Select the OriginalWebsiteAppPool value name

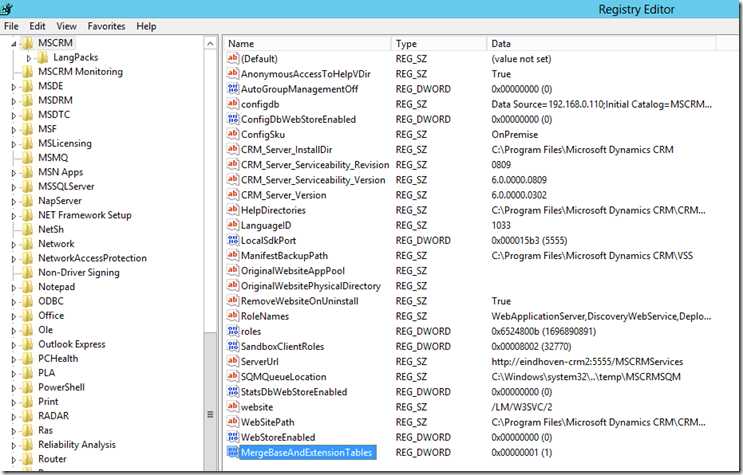tap(292, 271)
